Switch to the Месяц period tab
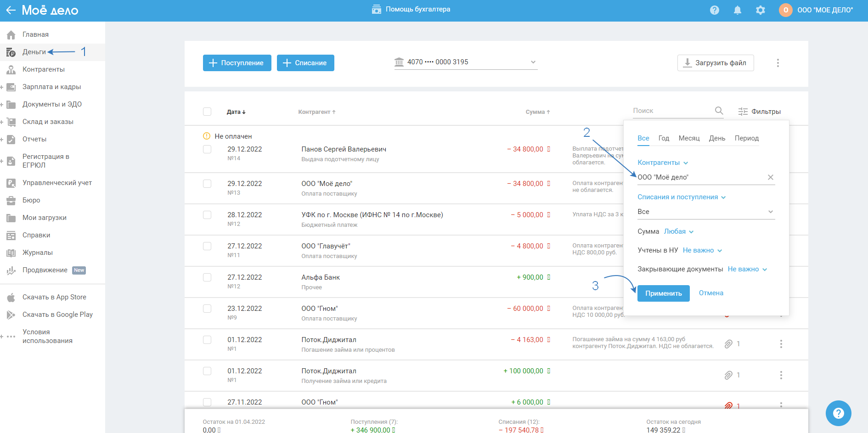Image resolution: width=868 pixels, height=433 pixels. coord(689,138)
